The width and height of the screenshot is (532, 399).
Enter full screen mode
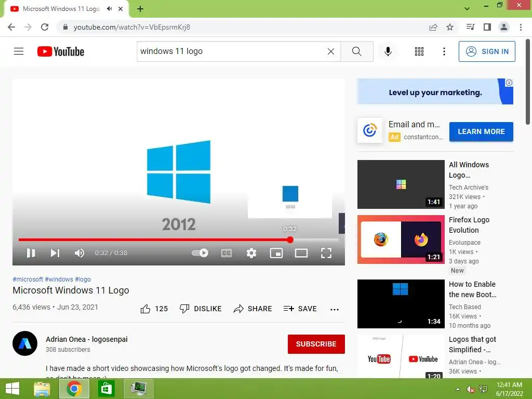(326, 253)
